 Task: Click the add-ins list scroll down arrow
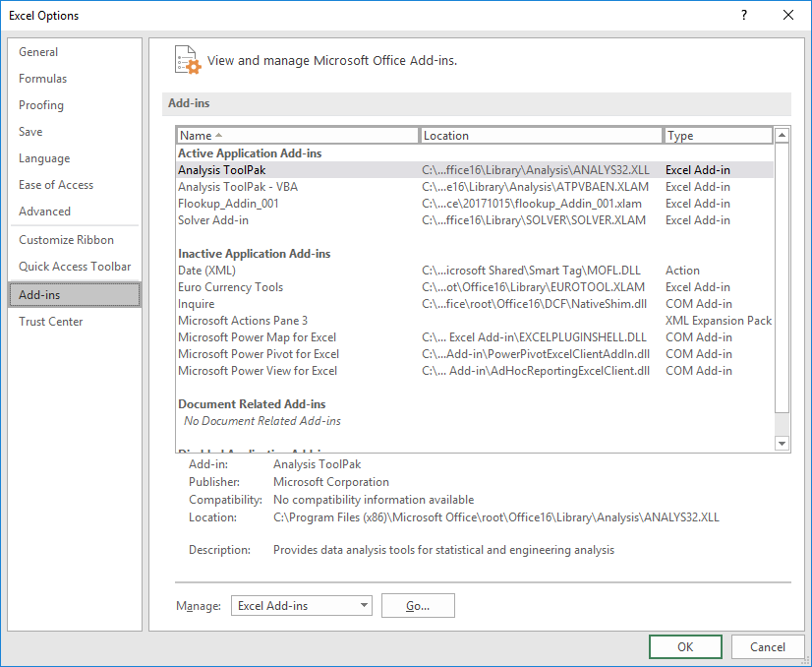[782, 444]
